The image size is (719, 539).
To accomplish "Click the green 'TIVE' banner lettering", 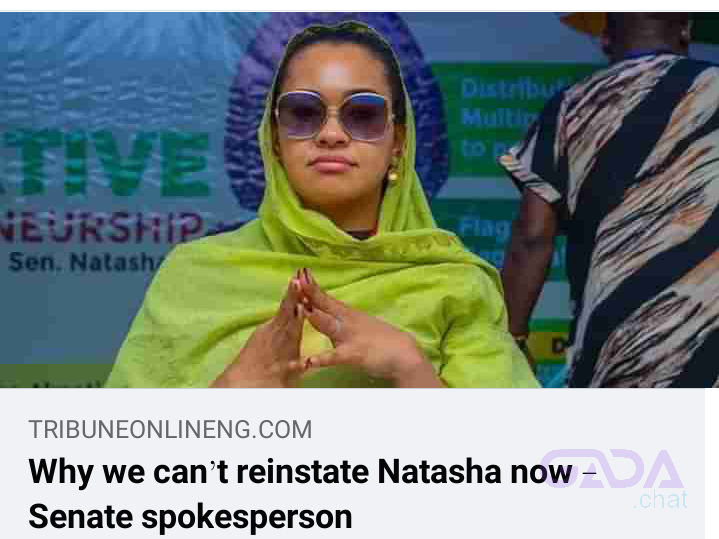I will pyautogui.click(x=105, y=164).
